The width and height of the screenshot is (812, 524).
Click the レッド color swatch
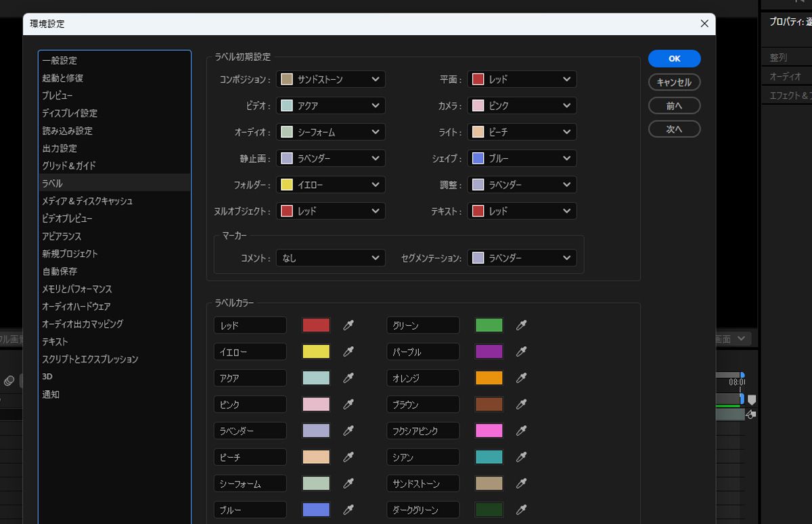(316, 325)
